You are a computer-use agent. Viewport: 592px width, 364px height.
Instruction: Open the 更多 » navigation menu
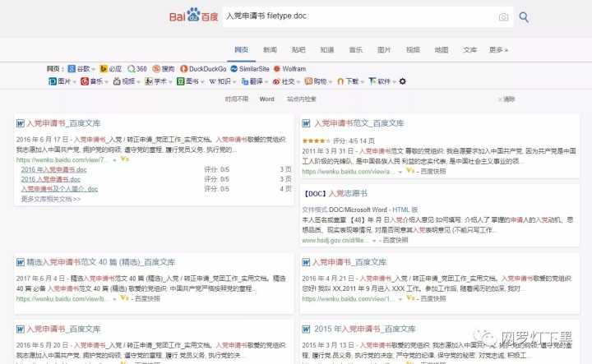point(498,50)
